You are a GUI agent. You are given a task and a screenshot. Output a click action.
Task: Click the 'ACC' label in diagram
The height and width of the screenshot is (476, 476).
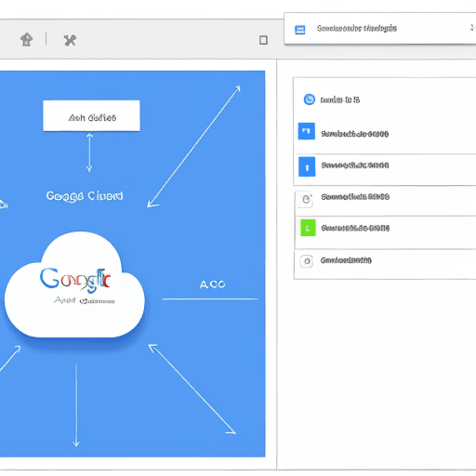point(212,284)
